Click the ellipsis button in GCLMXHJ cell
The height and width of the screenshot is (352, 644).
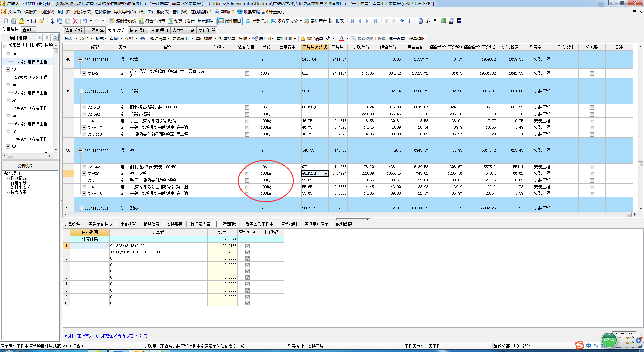click(325, 173)
